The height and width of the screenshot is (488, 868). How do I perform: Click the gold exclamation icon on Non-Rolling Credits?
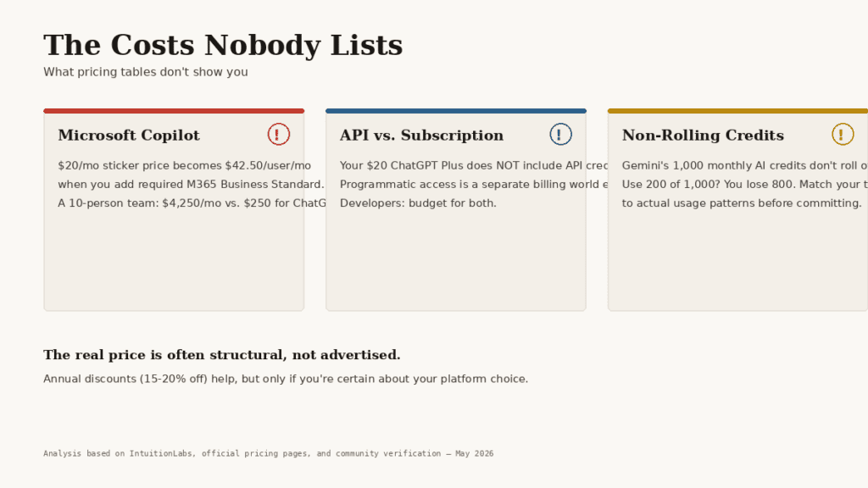843,135
